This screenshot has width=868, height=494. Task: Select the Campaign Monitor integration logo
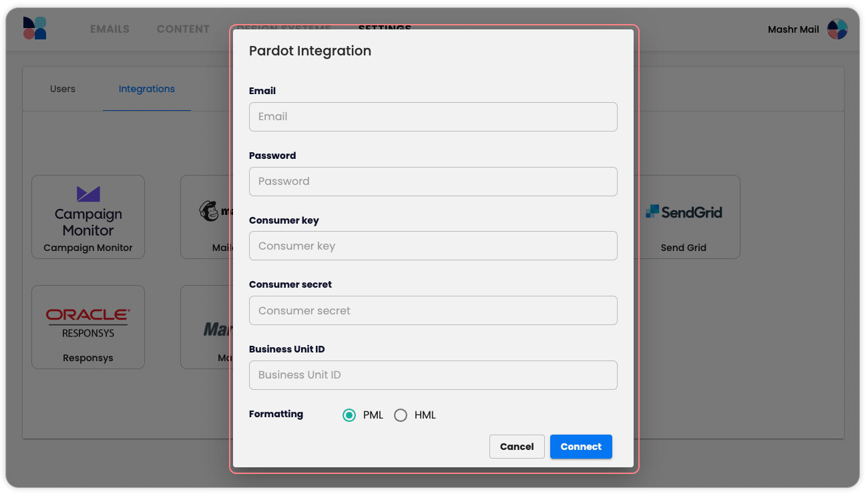pos(88,213)
